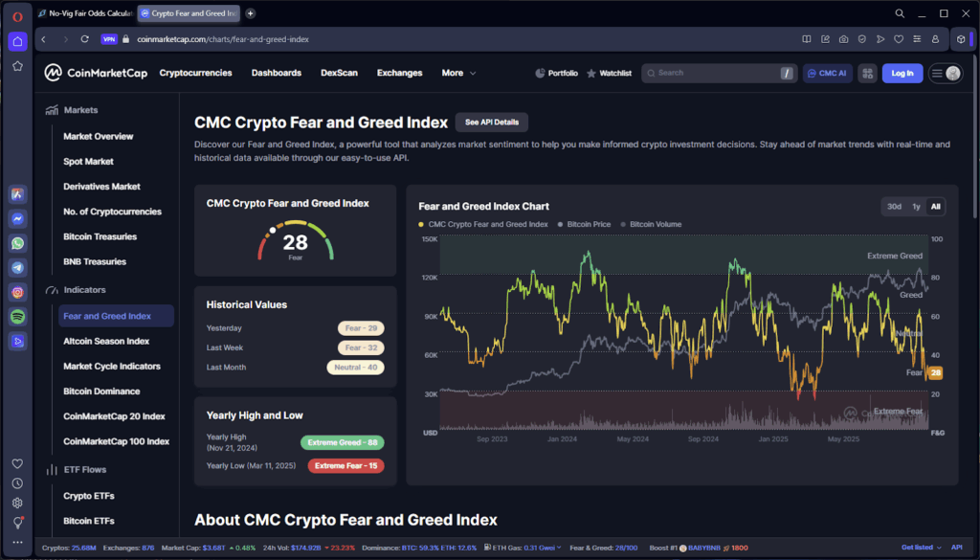The height and width of the screenshot is (560, 980).
Task: Open Bitcoin Dominance sidebar link
Action: [x=101, y=392]
